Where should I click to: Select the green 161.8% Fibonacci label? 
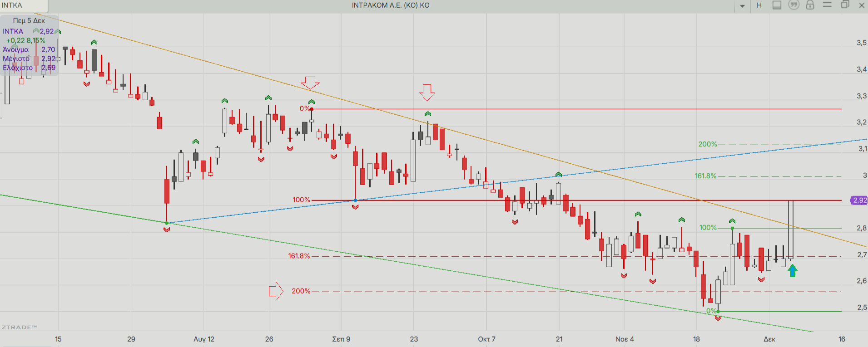705,176
